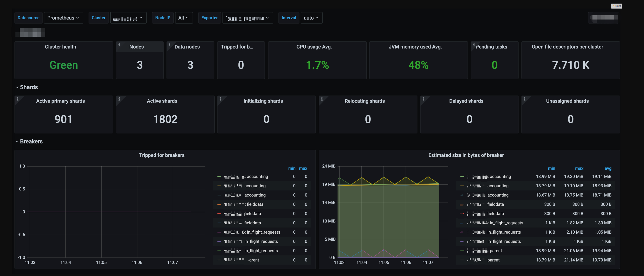Click info icon on Active primary shards
Screen dimensions: 644x276
coord(18,99)
